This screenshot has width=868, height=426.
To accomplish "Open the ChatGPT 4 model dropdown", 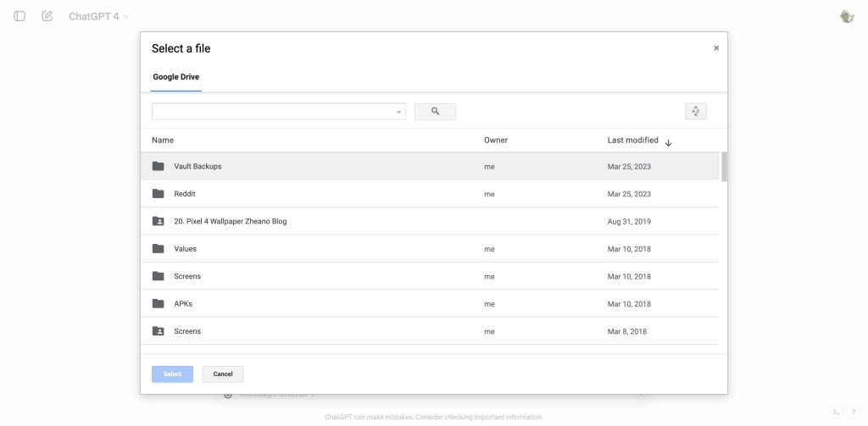I will click(x=98, y=16).
